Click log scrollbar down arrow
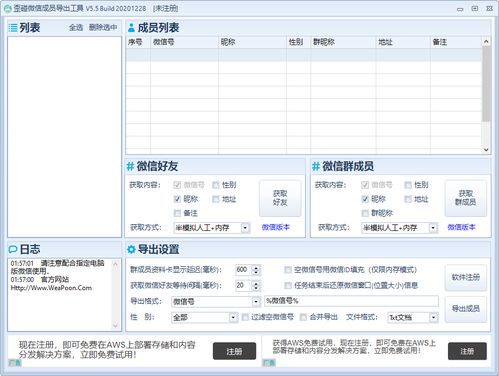This screenshot has height=376, width=499. coord(115,326)
